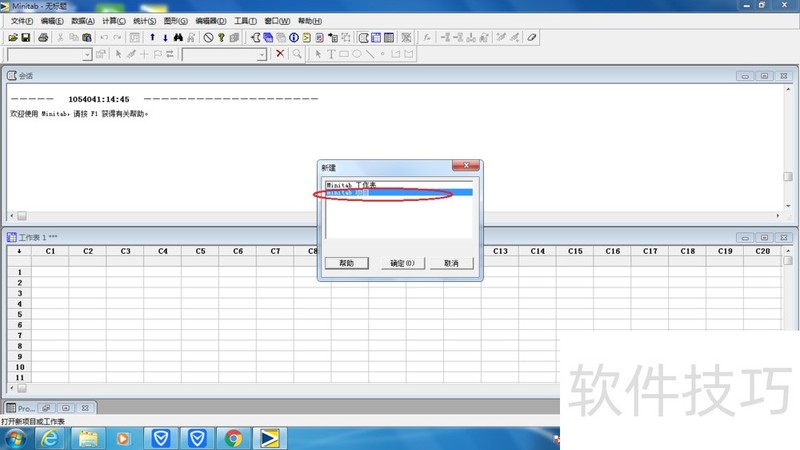Screen dimensions: 800x450
Task: Go to next command with down arrow
Action: (165, 38)
